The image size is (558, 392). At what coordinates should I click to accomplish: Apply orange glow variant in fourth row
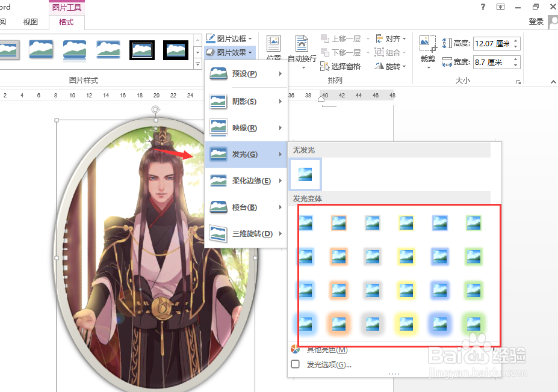339,324
